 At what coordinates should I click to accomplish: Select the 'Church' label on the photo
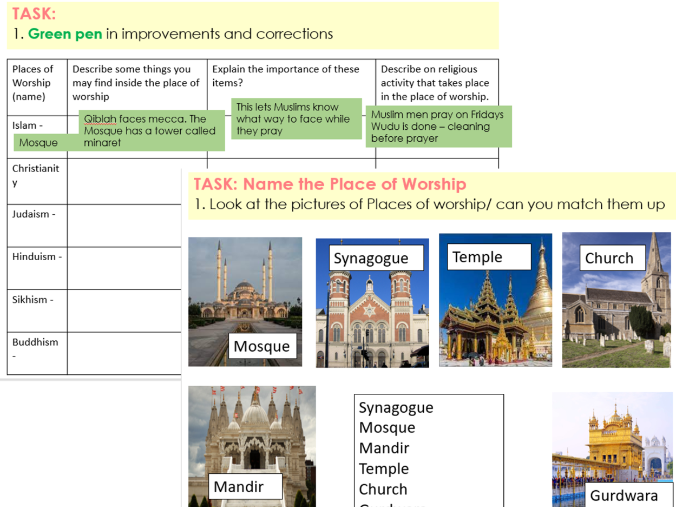point(613,258)
